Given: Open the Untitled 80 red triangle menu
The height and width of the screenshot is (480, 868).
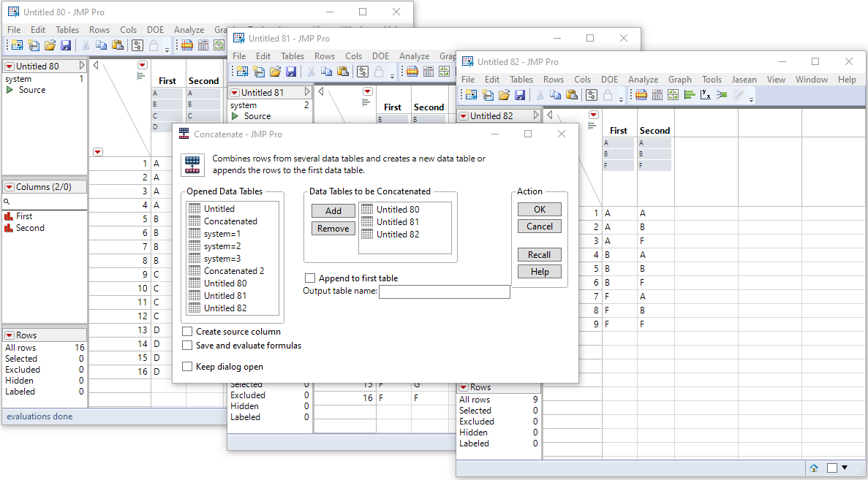Looking at the screenshot, I should tap(10, 66).
